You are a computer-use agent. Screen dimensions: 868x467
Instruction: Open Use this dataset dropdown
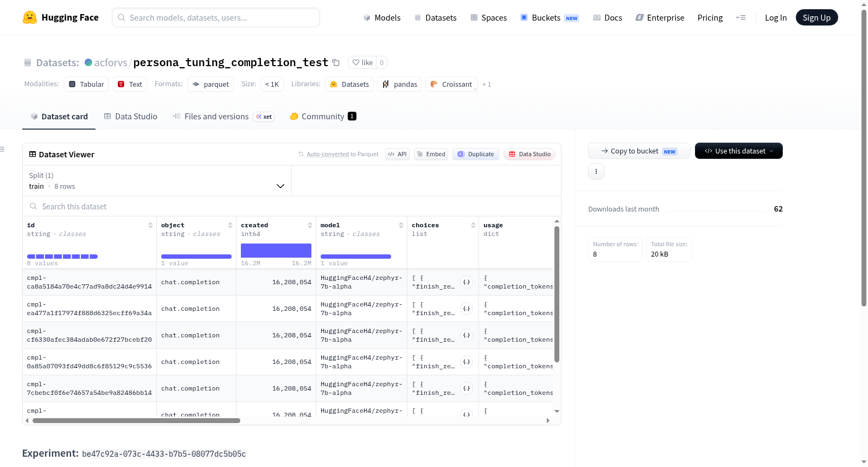click(x=738, y=151)
